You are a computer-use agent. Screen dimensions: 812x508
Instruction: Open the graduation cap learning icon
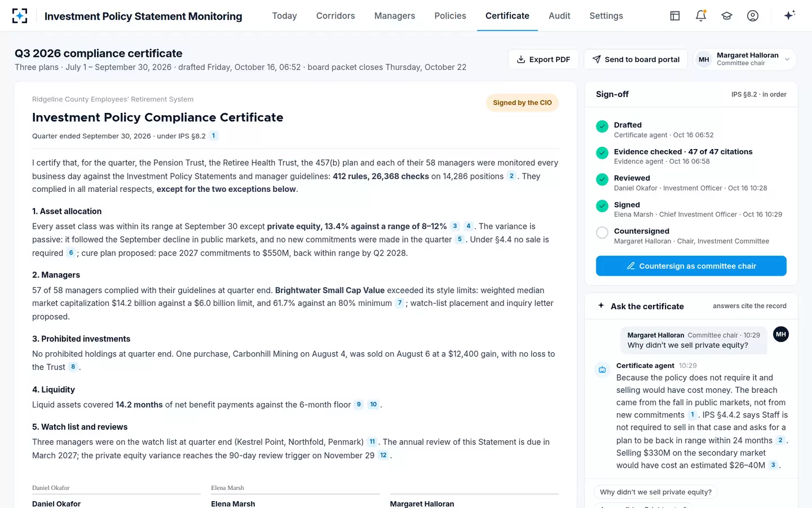[x=727, y=16]
